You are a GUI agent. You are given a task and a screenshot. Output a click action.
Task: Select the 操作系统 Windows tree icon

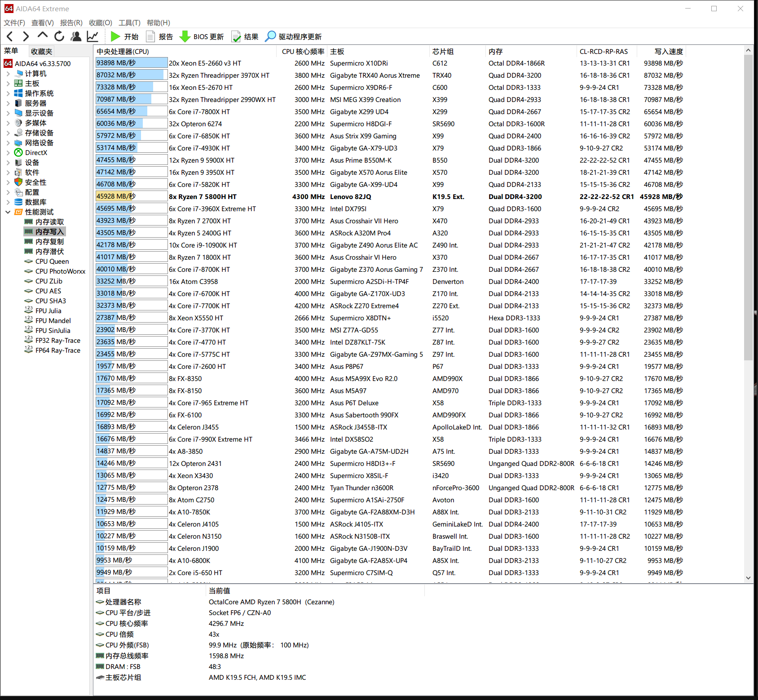click(x=18, y=93)
